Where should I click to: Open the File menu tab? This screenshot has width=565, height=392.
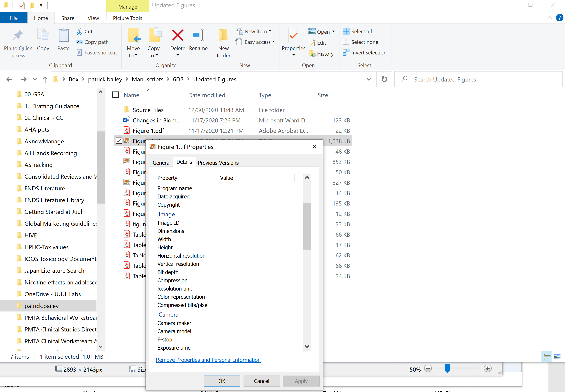(x=14, y=18)
